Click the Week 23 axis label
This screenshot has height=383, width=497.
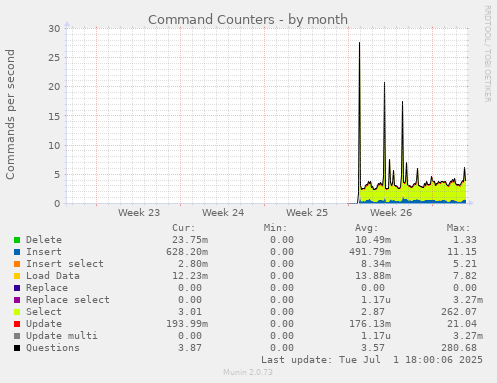coord(139,213)
